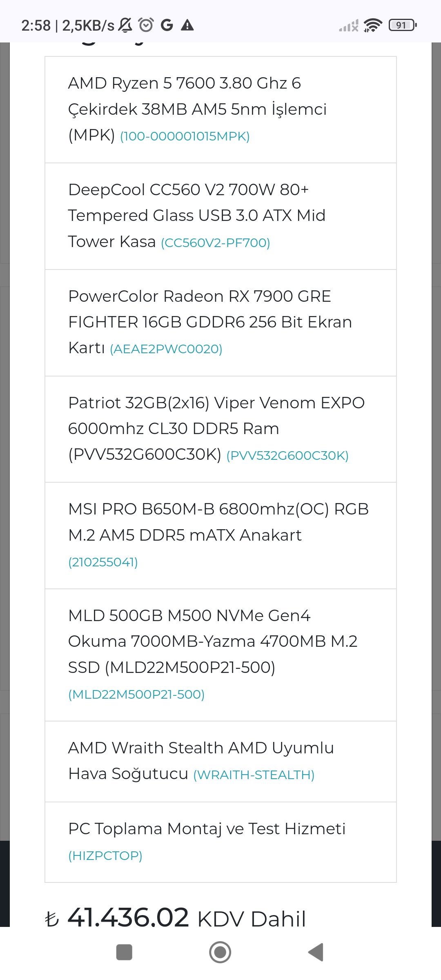
Task: Tap the mobile signal strength icon
Action: (x=348, y=26)
